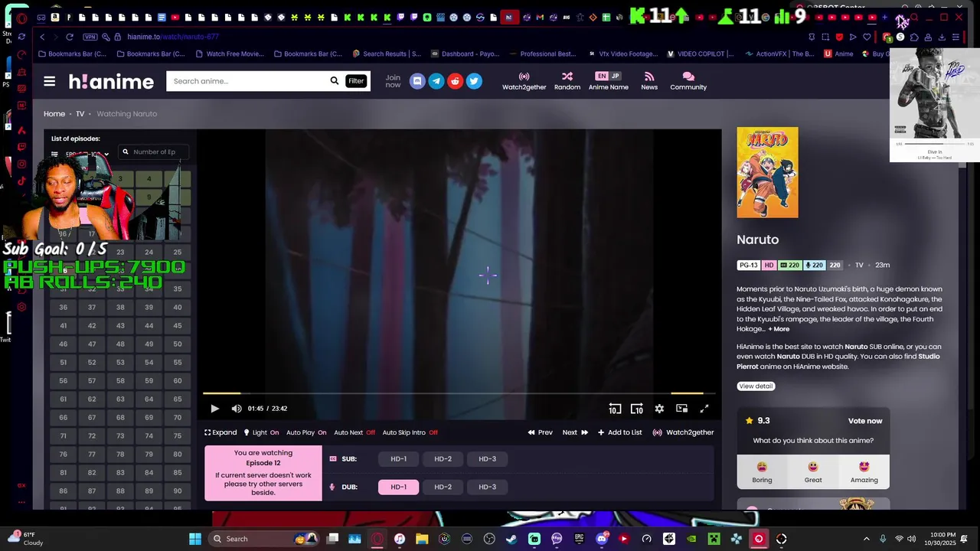Screen dimensions: 980x551
Task: Enable picture-in-picture mode in player
Action: [x=681, y=409]
